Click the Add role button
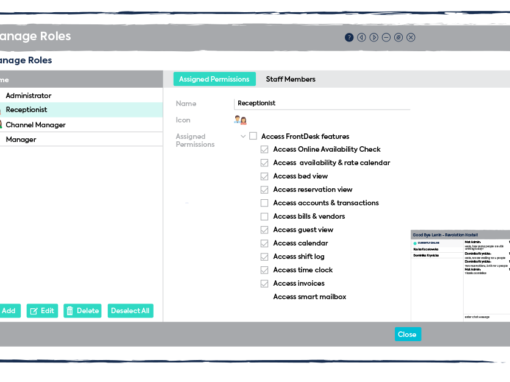 pos(9,311)
